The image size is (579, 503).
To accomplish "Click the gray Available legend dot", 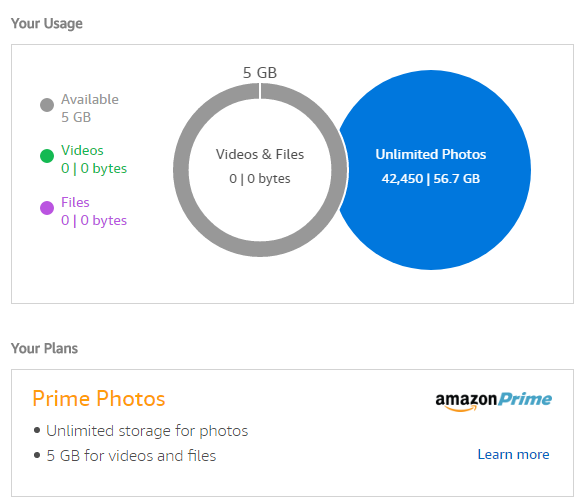I will [x=47, y=105].
